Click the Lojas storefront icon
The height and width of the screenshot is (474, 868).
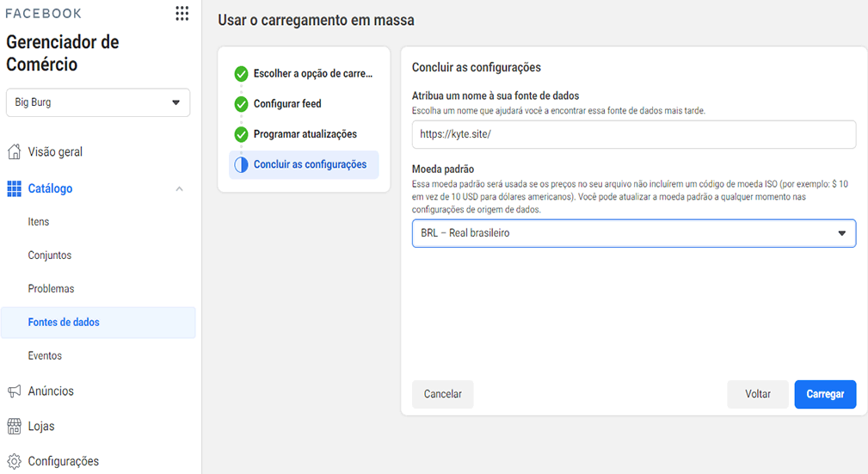pos(15,426)
